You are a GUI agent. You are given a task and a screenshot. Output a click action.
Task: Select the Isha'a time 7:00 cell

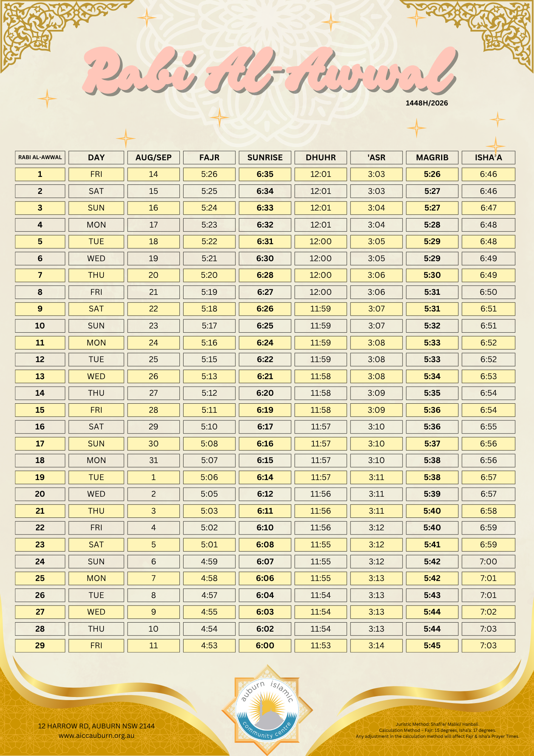pos(488,561)
